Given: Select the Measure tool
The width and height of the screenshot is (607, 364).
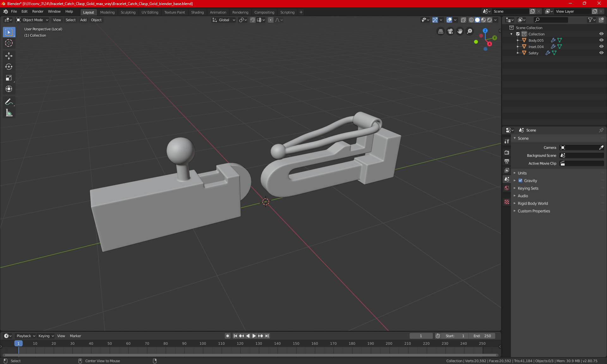Looking at the screenshot, I should [9, 113].
